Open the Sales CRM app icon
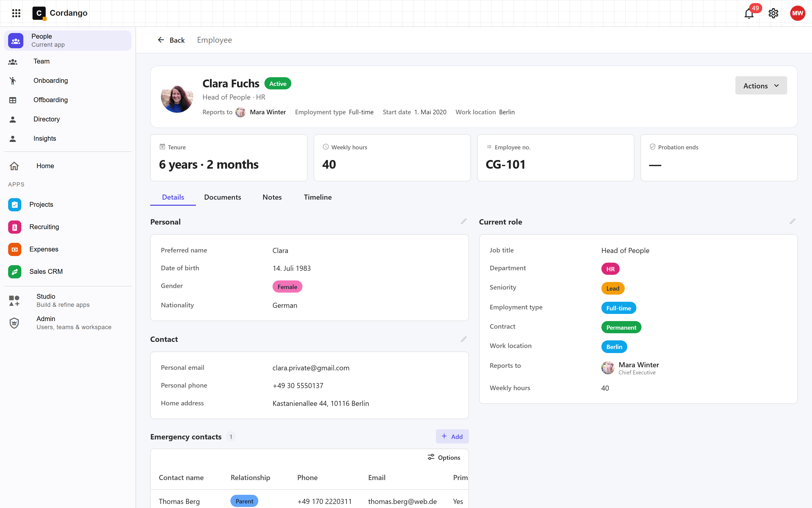This screenshot has height=508, width=812. [15, 272]
